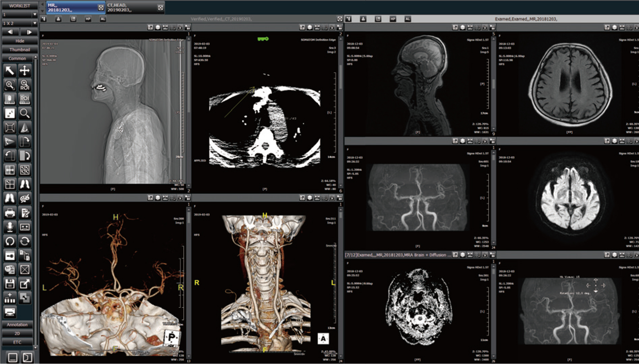The width and height of the screenshot is (639, 364).
Task: Click the export arrow icon
Action: [24, 284]
